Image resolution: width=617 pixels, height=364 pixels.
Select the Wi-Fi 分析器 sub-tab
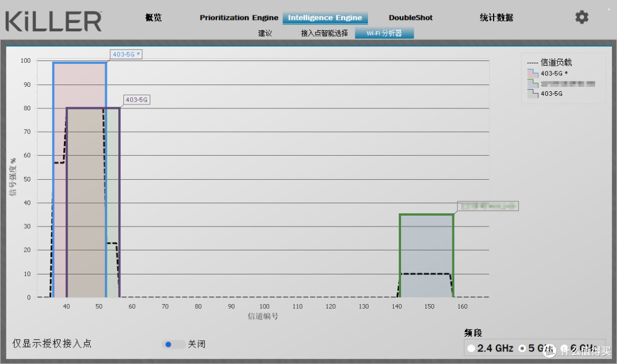coord(384,33)
